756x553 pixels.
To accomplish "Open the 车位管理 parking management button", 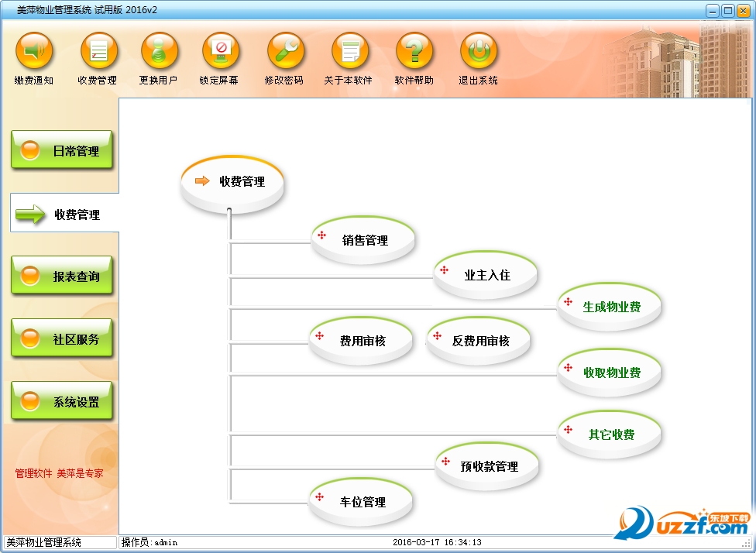I will pyautogui.click(x=362, y=502).
